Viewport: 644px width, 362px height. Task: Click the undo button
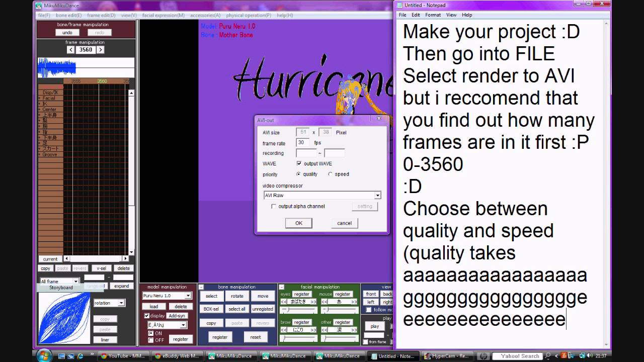coord(67,33)
